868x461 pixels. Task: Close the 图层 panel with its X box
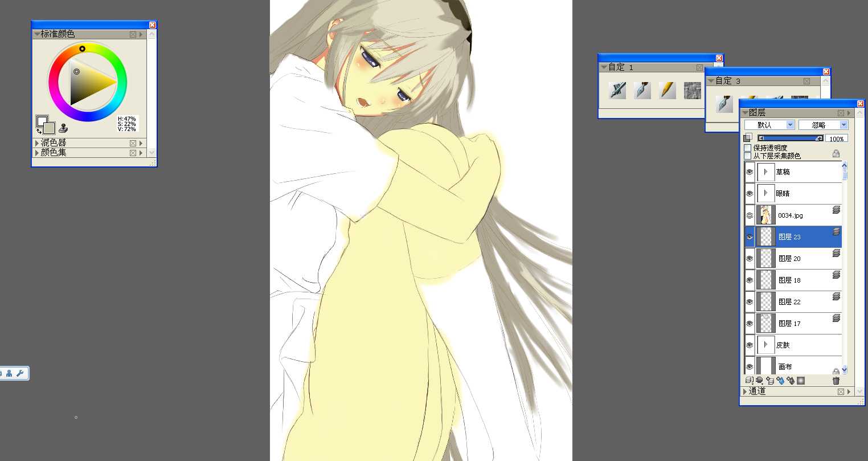(841, 113)
